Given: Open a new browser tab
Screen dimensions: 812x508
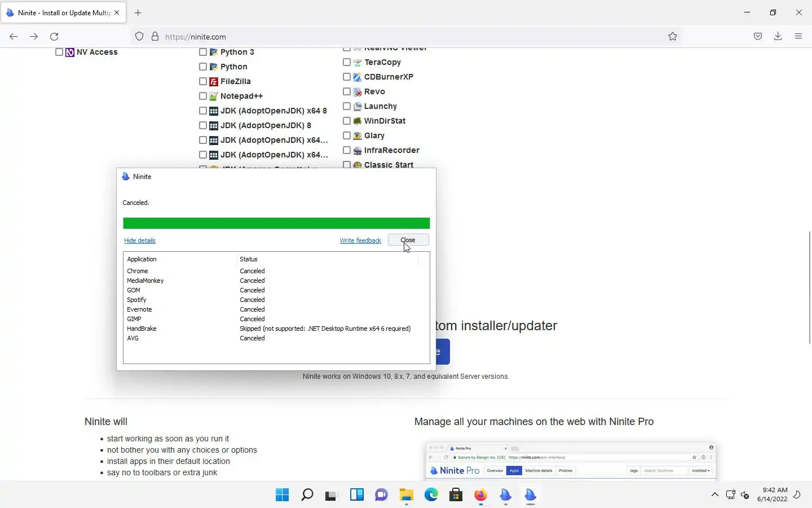Looking at the screenshot, I should (138, 12).
